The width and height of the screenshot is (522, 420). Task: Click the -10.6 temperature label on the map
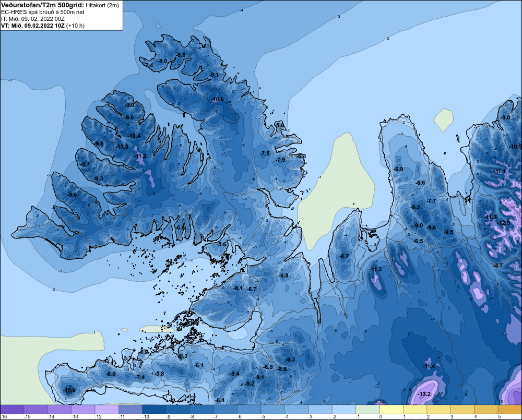point(217,99)
